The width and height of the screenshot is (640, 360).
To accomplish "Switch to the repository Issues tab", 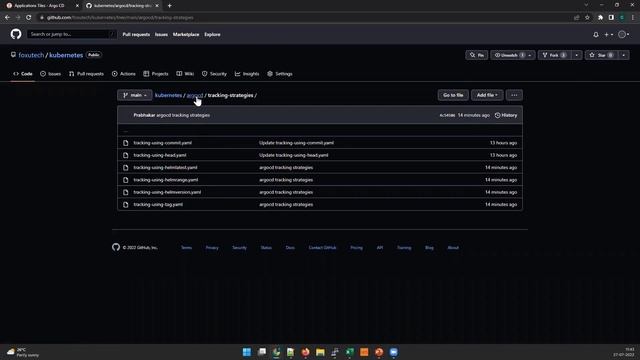I will (x=51, y=74).
